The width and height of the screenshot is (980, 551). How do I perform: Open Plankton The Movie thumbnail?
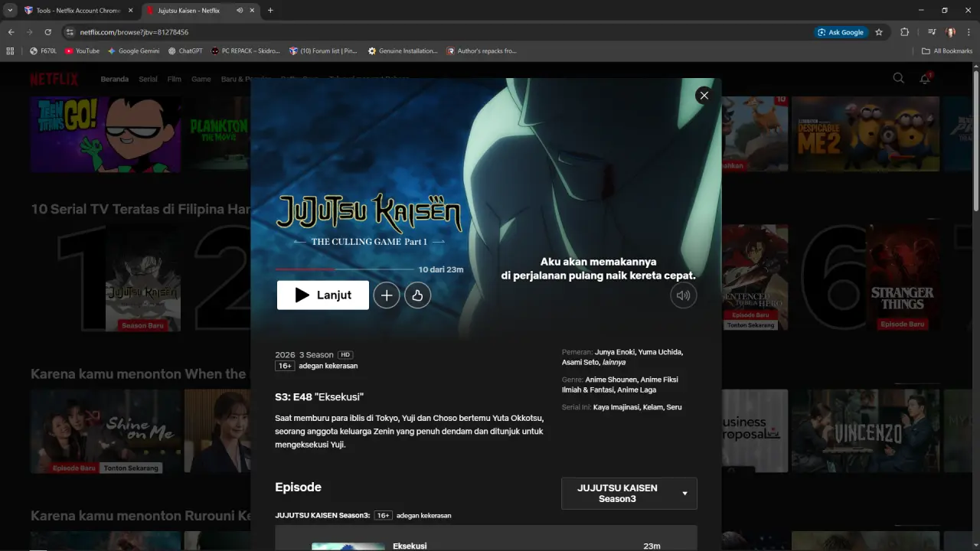click(x=219, y=134)
